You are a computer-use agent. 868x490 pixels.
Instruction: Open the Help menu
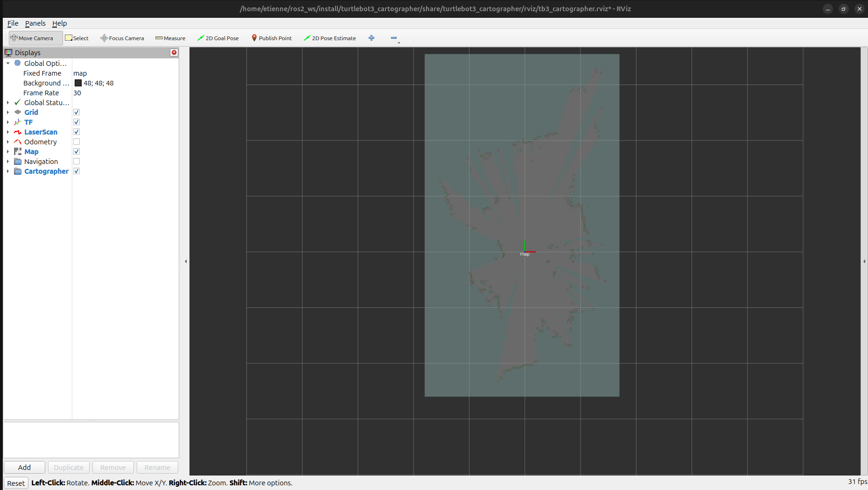point(60,23)
